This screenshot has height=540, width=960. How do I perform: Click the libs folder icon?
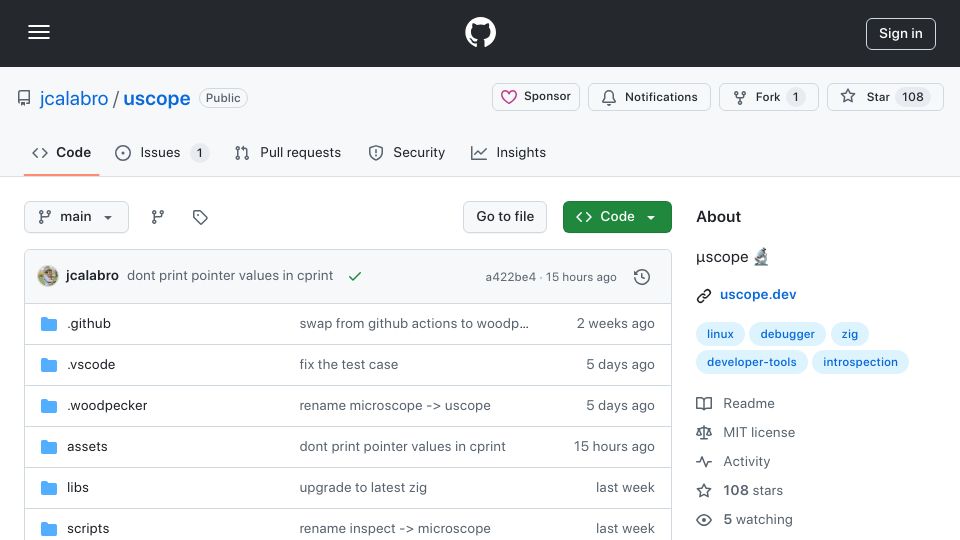click(49, 488)
